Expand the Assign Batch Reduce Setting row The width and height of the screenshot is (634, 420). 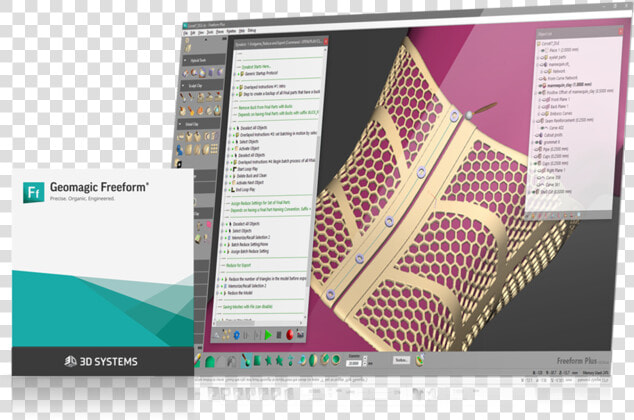click(221, 252)
